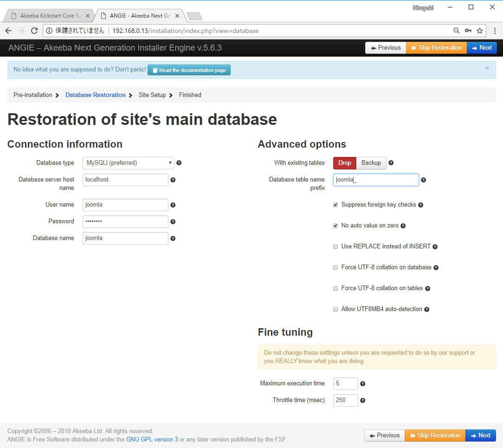
Task: Click Database table name prefix field
Action: pos(376,180)
